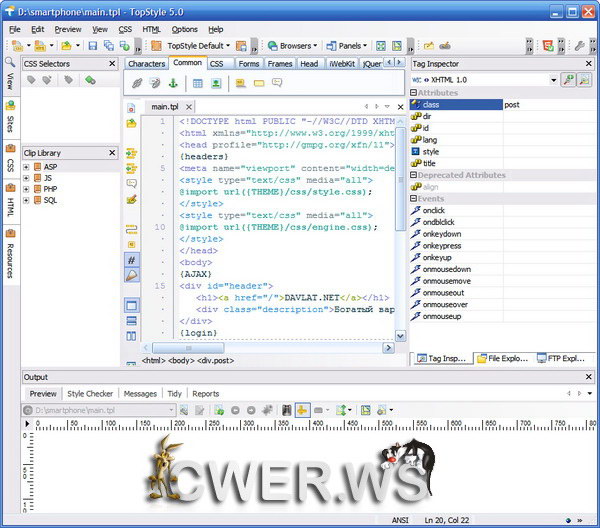The image size is (600, 528).
Task: Click the anchor icon in Common toolbar
Action: [171, 83]
